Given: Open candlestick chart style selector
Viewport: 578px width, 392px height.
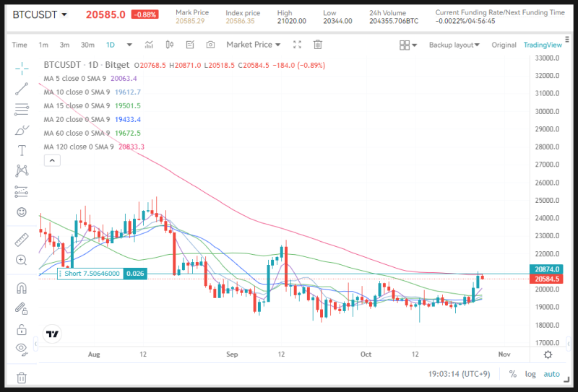Looking at the screenshot, I should [x=170, y=45].
